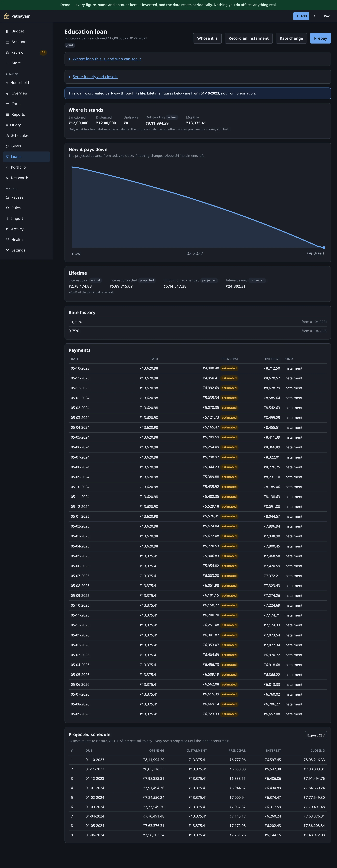This screenshot has height=868, width=337.
Task: Open Overview via its sidebar icon
Action: (x=7, y=93)
